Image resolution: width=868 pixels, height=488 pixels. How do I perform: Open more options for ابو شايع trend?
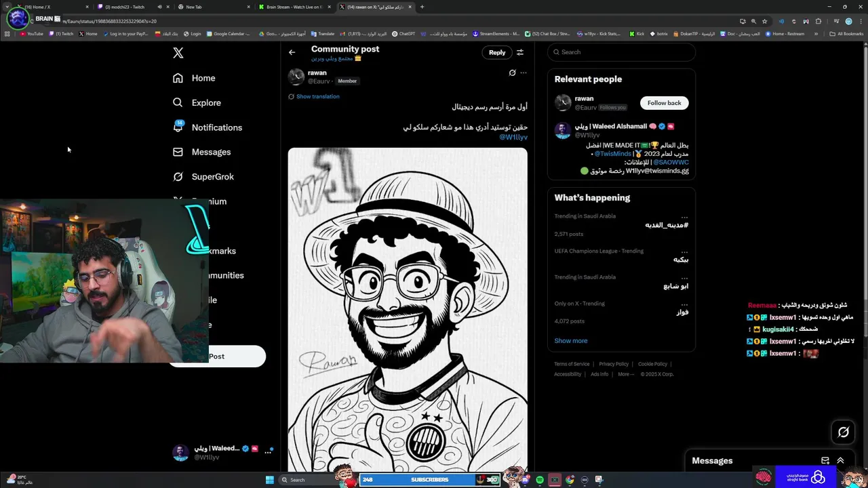pyautogui.click(x=684, y=277)
